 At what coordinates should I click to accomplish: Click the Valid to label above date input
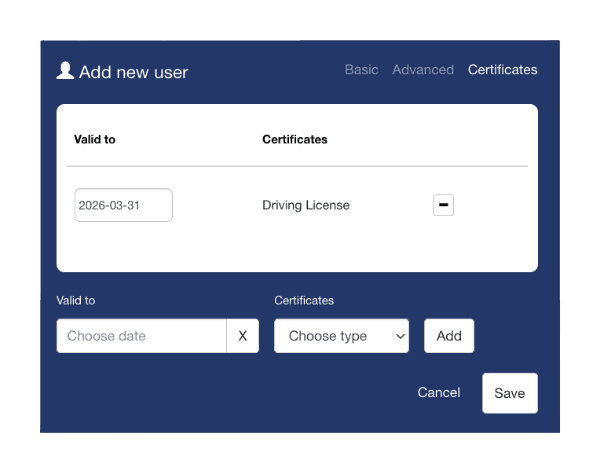[x=75, y=300]
